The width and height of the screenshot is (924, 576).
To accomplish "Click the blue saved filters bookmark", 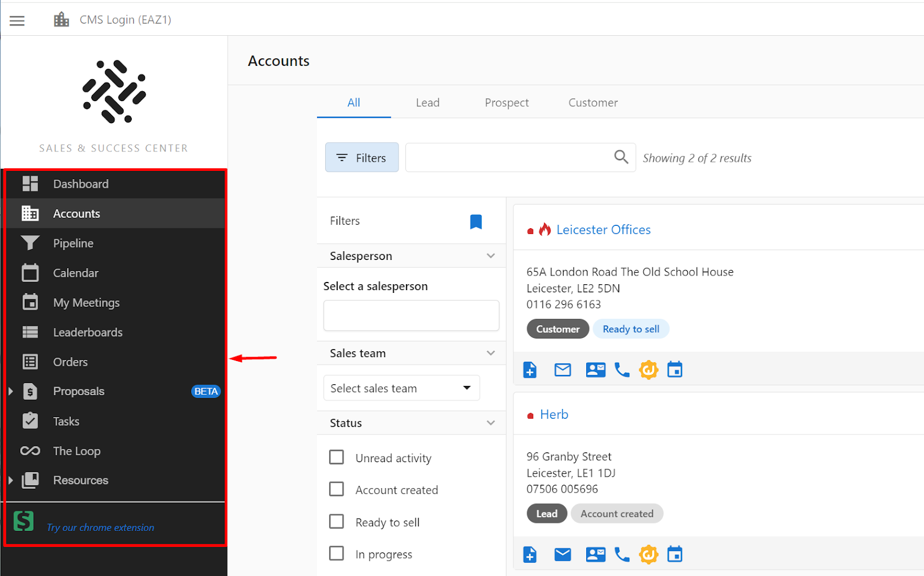I will (x=476, y=222).
